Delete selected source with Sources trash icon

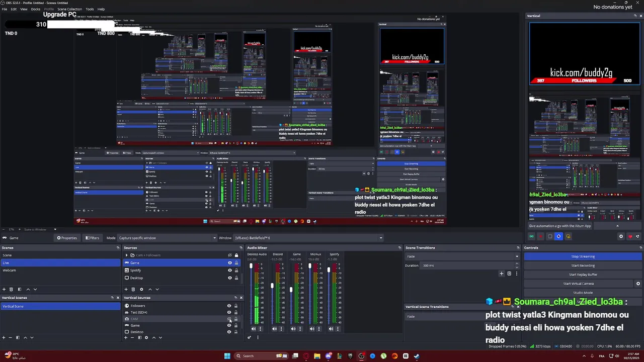click(133, 289)
